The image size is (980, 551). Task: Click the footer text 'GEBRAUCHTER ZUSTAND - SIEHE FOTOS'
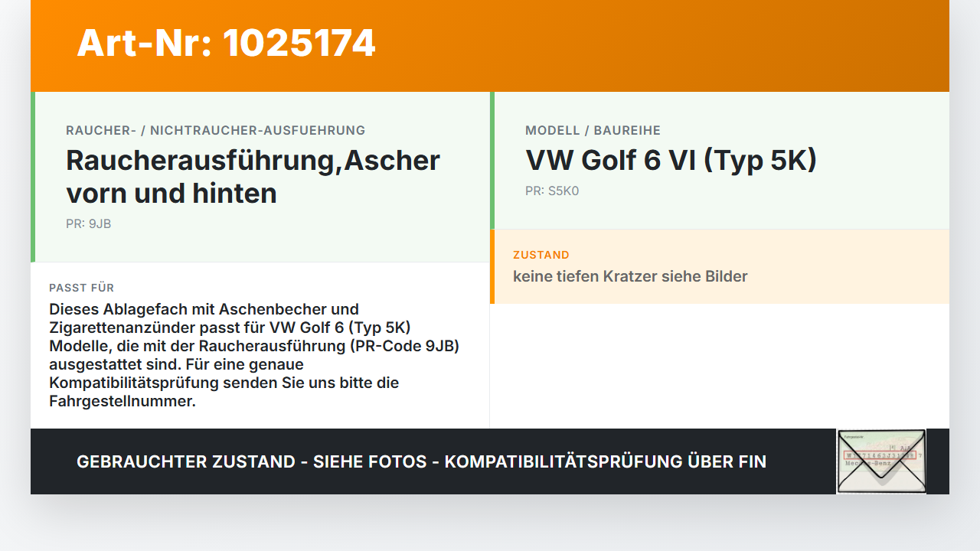point(252,461)
